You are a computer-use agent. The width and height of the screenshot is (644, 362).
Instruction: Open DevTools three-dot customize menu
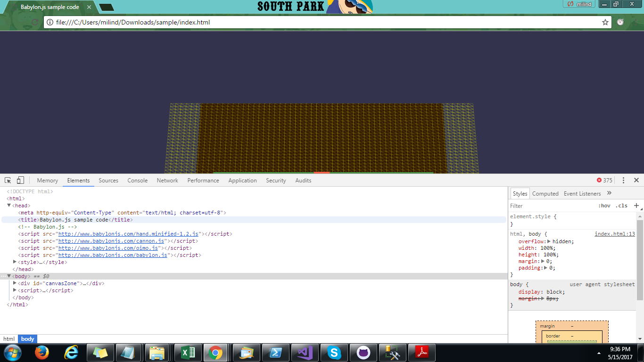pyautogui.click(x=623, y=181)
